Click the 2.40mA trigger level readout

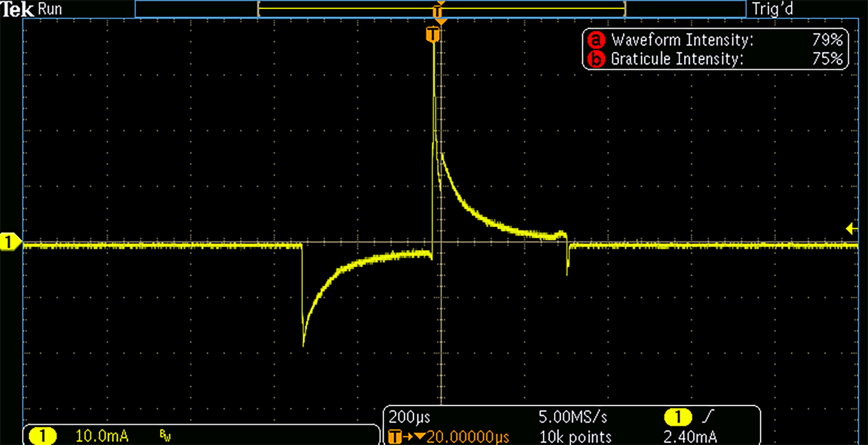pos(690,437)
